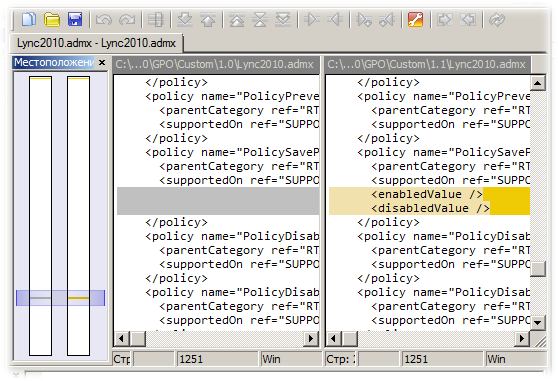Click the yellow diff marker in location pane

pos(78,298)
